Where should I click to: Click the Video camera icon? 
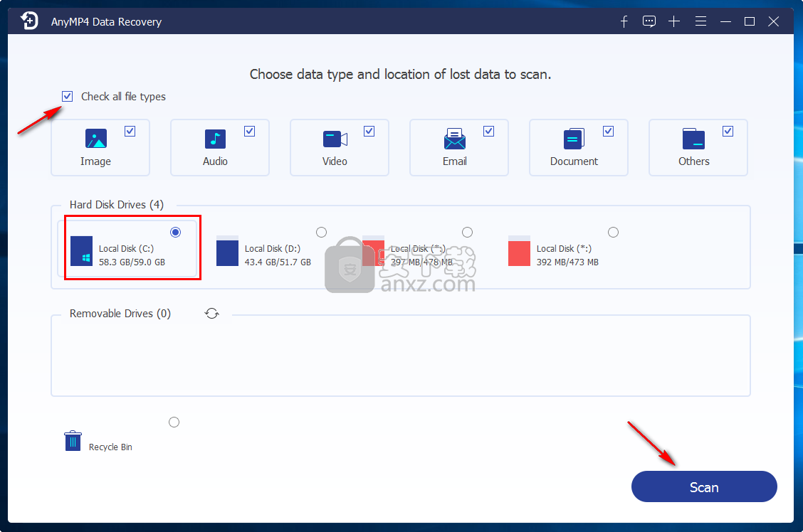click(x=335, y=139)
